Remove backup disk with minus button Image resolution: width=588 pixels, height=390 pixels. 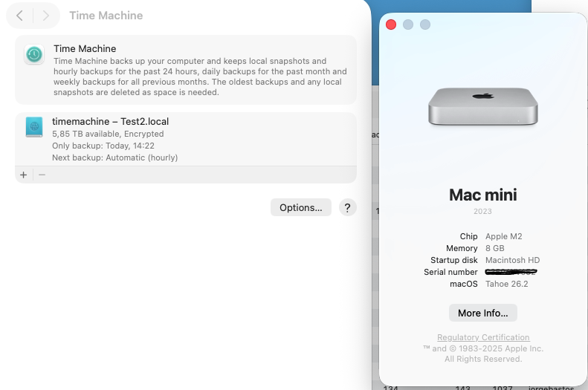(x=42, y=175)
